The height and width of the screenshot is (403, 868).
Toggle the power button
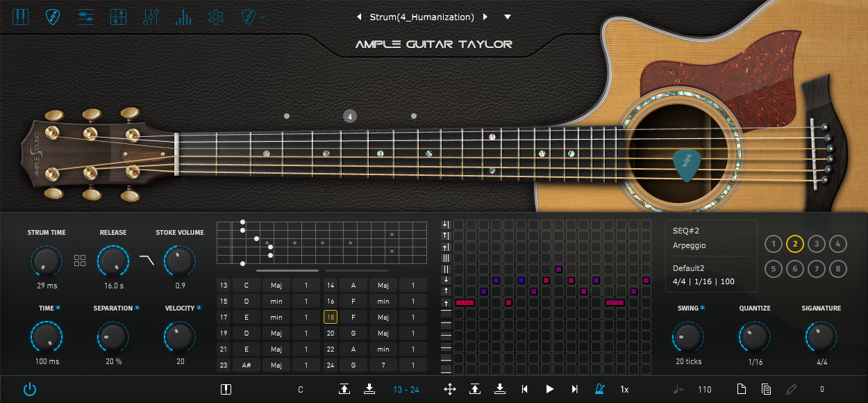(x=30, y=389)
